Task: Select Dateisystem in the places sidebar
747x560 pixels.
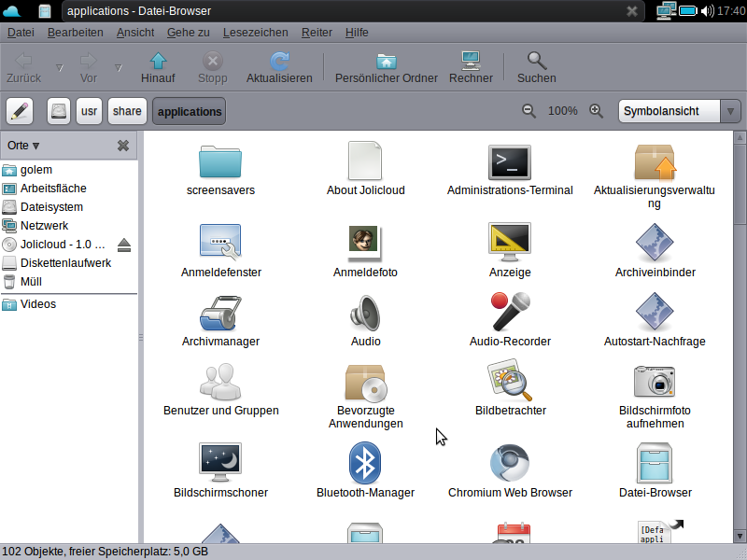Action: tap(51, 207)
